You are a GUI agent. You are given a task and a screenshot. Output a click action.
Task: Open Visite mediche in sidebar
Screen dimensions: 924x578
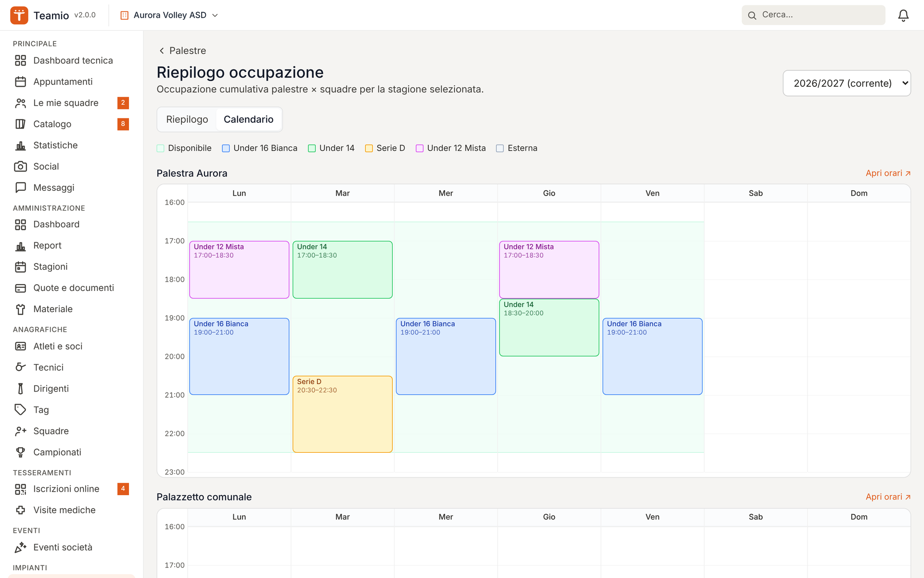(72, 510)
